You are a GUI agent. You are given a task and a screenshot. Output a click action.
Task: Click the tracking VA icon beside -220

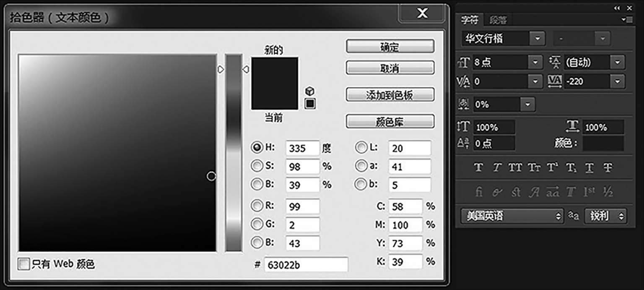[555, 81]
